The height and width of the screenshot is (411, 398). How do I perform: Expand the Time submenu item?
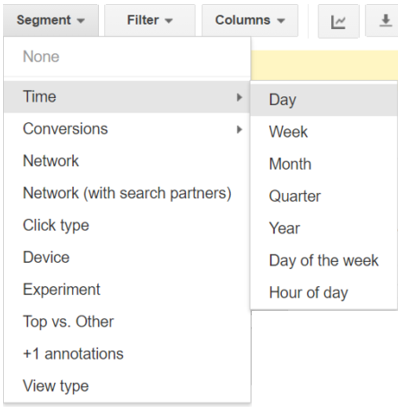(127, 97)
